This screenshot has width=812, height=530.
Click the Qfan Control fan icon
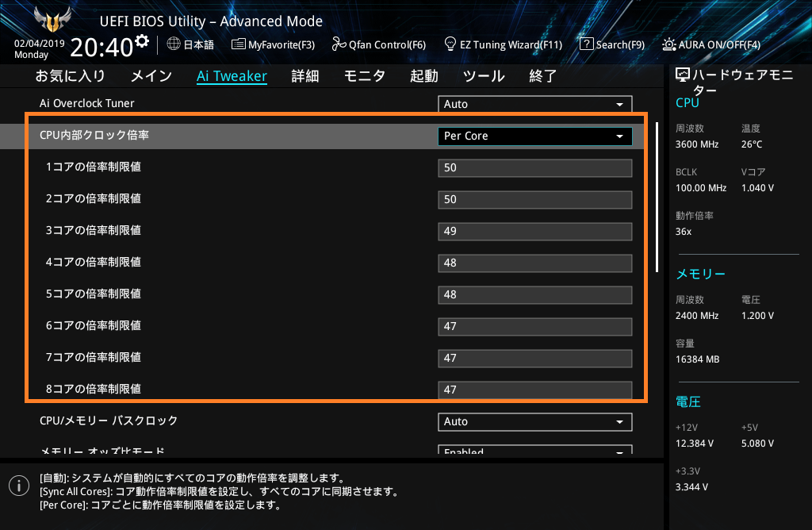(x=339, y=44)
